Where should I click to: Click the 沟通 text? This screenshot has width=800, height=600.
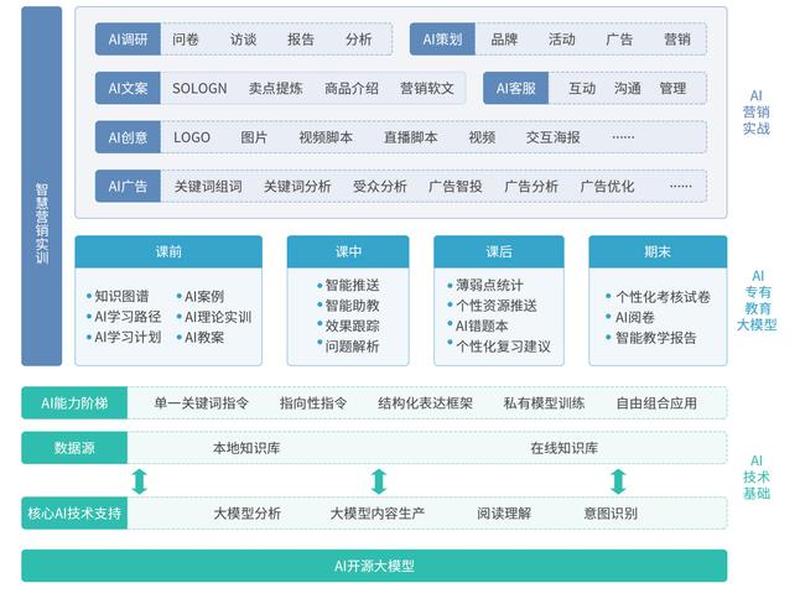628,88
